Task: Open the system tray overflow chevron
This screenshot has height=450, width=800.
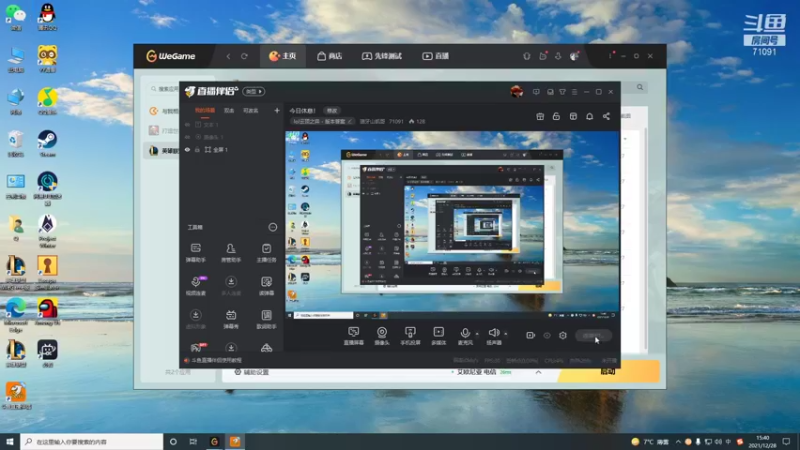Action: [x=678, y=442]
